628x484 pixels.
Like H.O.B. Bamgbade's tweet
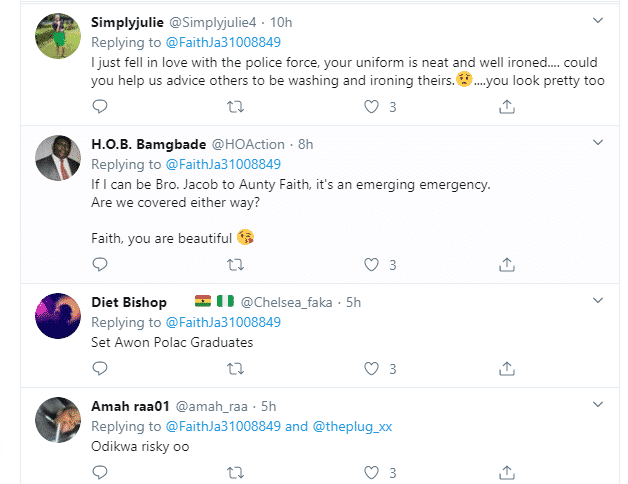pos(372,265)
